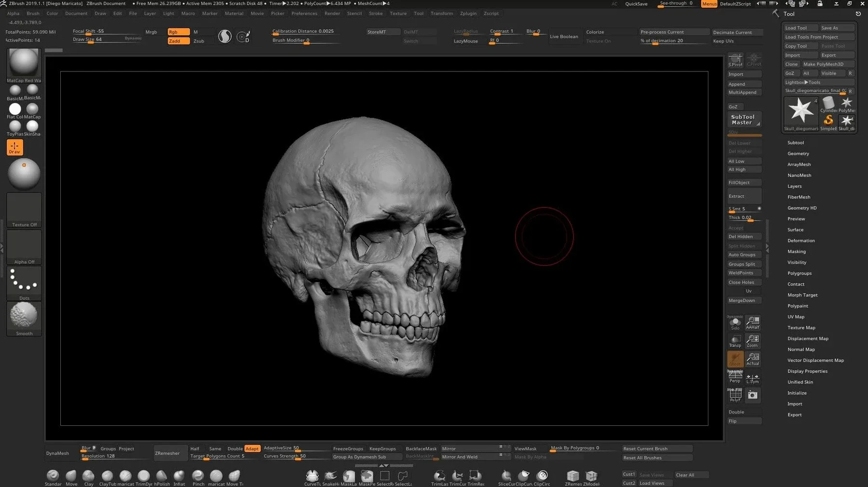
Task: Adjust the Draw Size slider
Action: tap(107, 40)
